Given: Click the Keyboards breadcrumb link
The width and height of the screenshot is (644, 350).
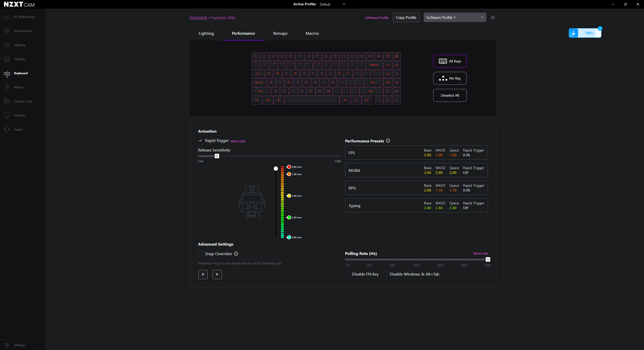Looking at the screenshot, I should coord(198,18).
